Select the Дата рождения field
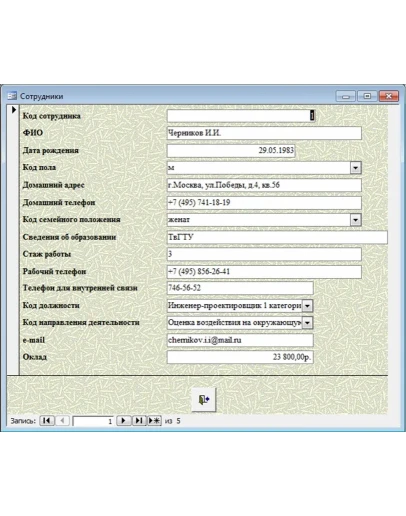 click(231, 150)
